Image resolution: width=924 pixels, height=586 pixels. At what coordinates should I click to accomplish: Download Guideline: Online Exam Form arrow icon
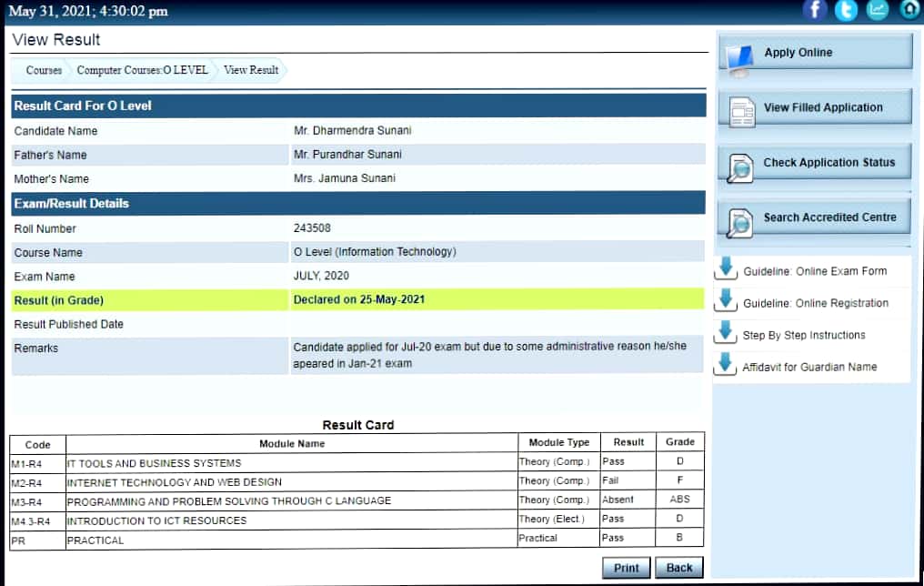726,269
